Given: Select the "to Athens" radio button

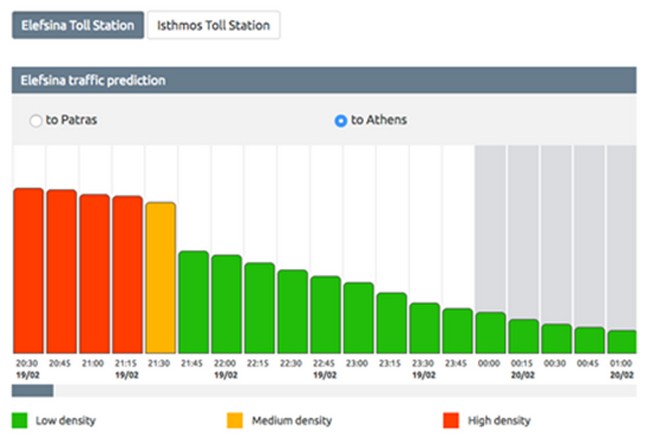Looking at the screenshot, I should pos(341,121).
